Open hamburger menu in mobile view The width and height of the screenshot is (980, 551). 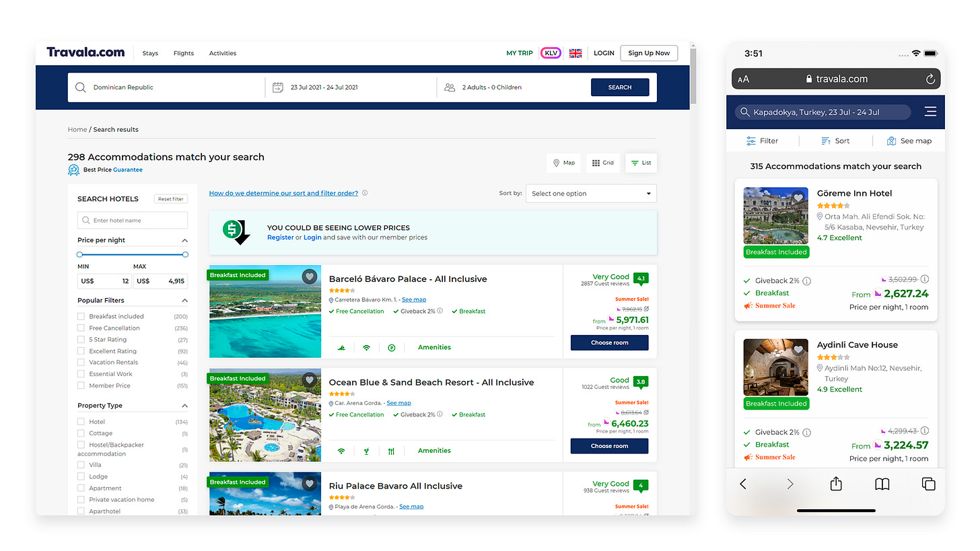930,112
